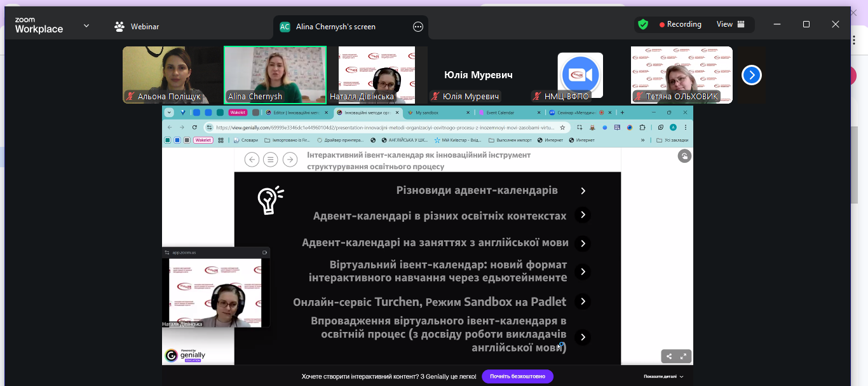The width and height of the screenshot is (868, 386).
Task: Click the red Recording indicator
Action: pos(680,24)
